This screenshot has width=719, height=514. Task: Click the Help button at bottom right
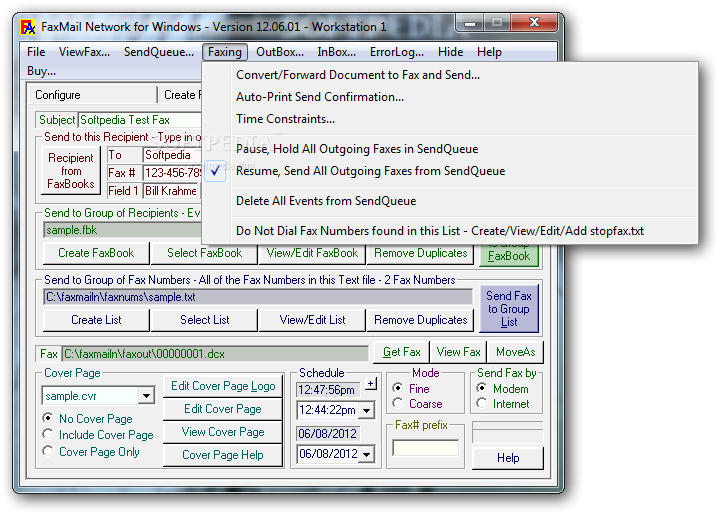pyautogui.click(x=508, y=458)
